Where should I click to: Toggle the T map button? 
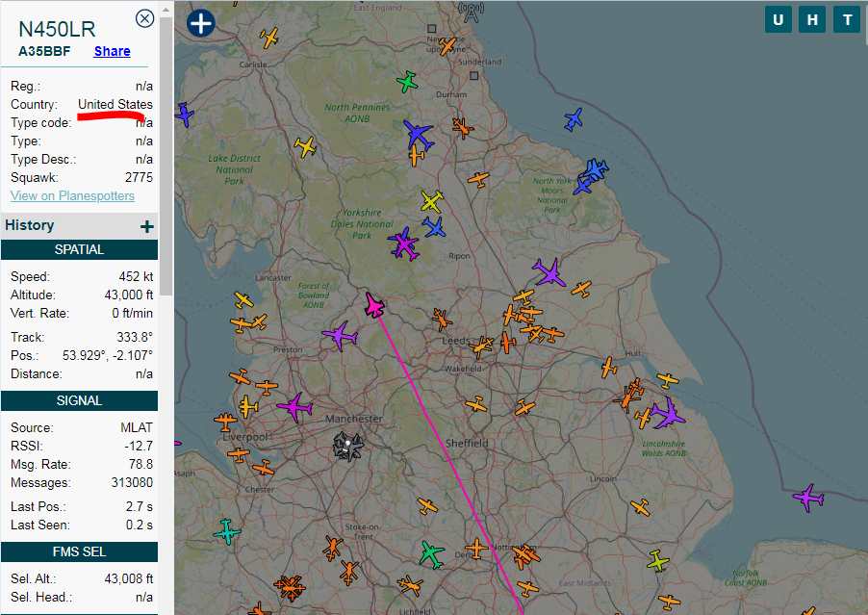847,20
